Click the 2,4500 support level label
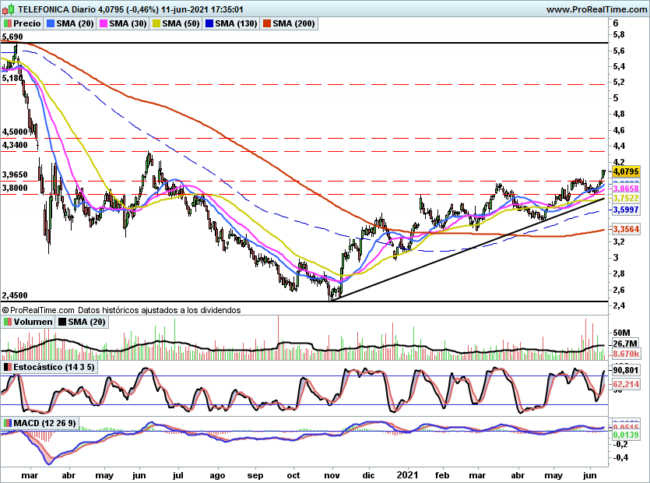Viewport: 650px width, 483px height. pyautogui.click(x=15, y=296)
